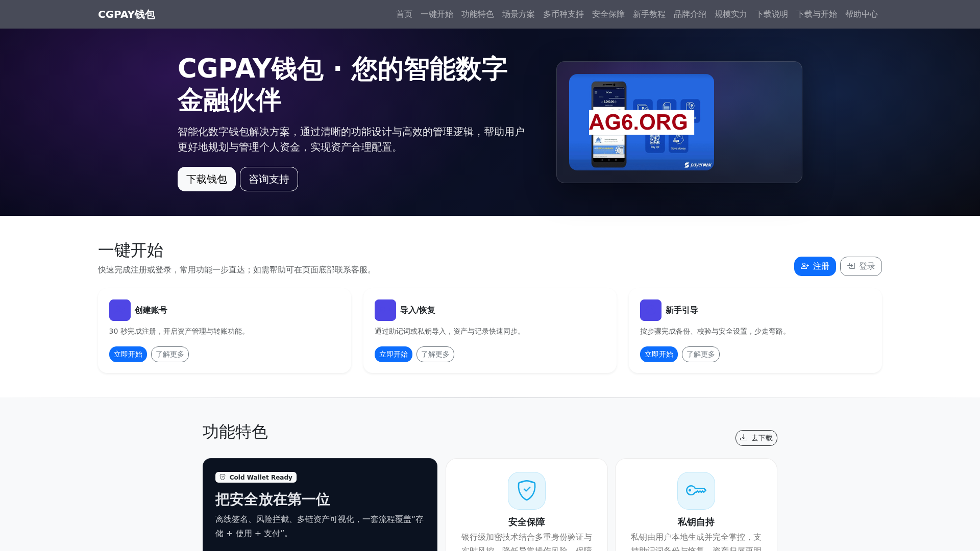
Task: Click the 功能特色 section heading
Action: [x=235, y=432]
